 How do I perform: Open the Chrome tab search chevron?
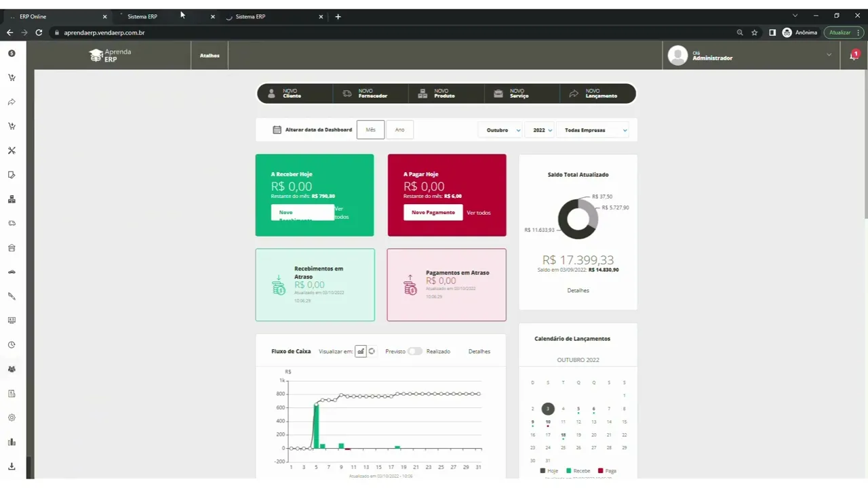coord(795,16)
